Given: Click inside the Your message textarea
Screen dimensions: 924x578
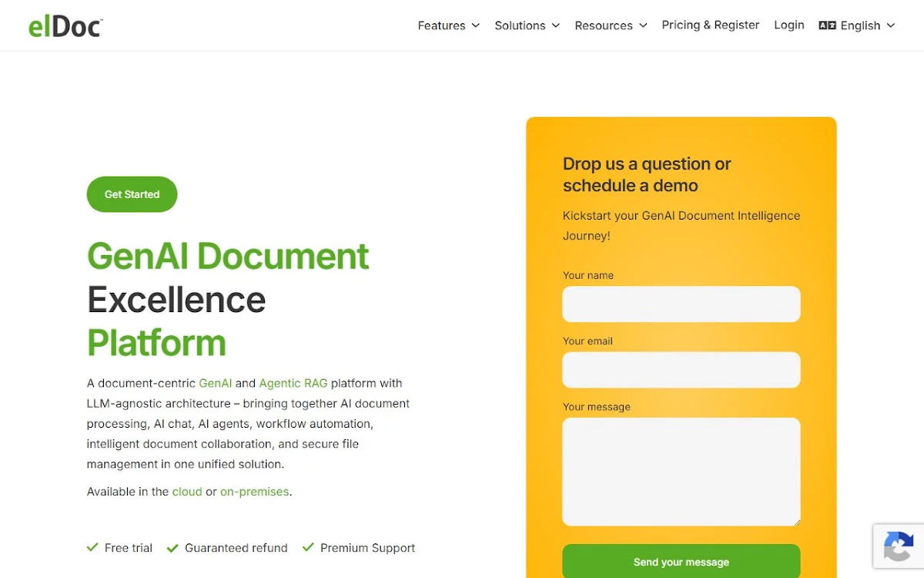Looking at the screenshot, I should (x=681, y=472).
